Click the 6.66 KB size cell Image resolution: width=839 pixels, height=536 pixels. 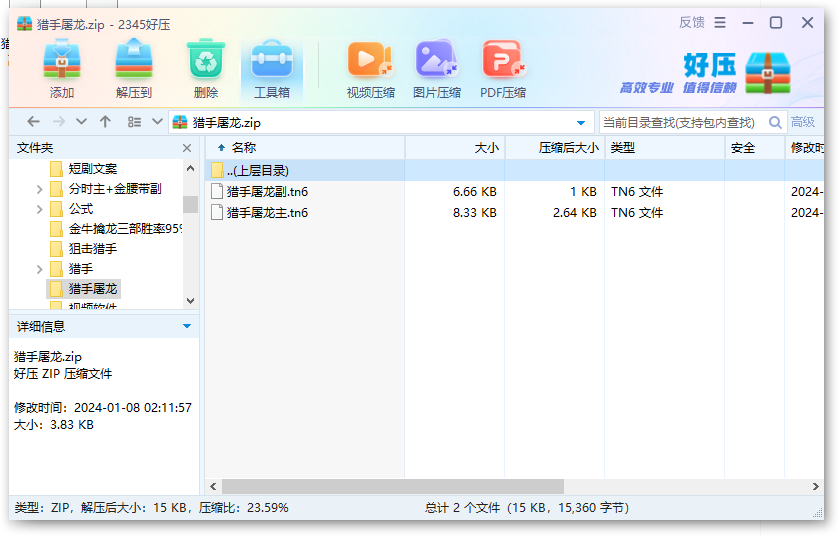475,192
